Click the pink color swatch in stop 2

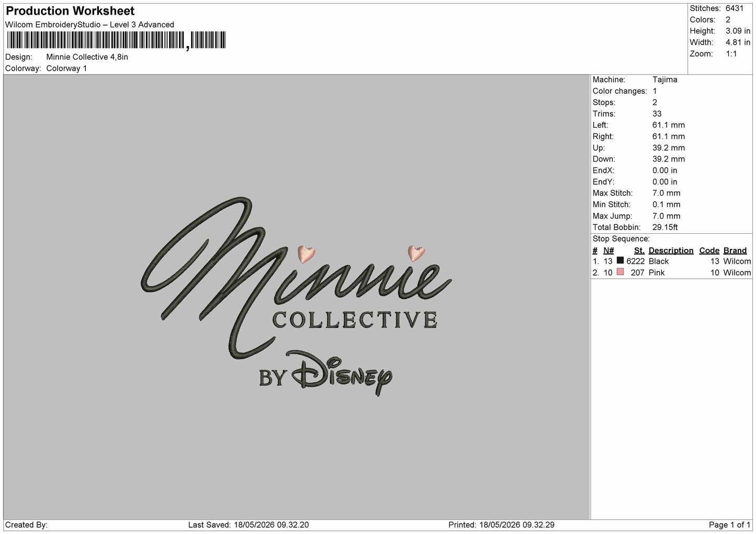point(620,272)
